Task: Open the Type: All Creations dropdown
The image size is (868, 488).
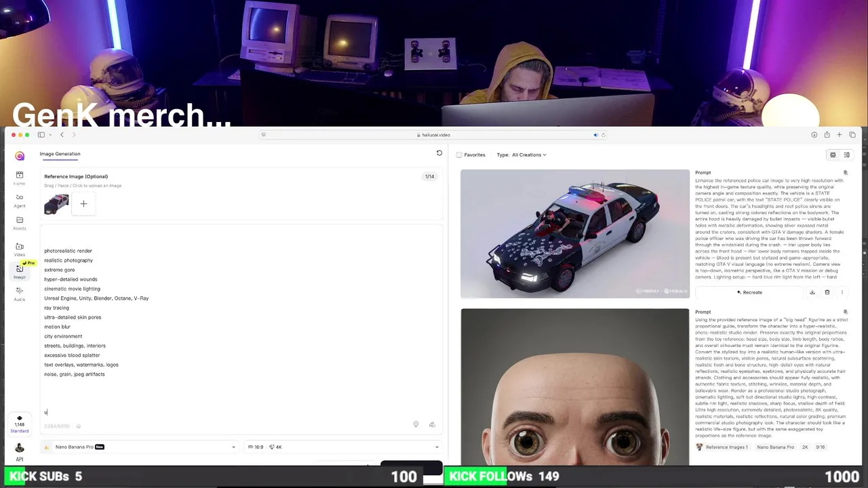Action: tap(521, 155)
